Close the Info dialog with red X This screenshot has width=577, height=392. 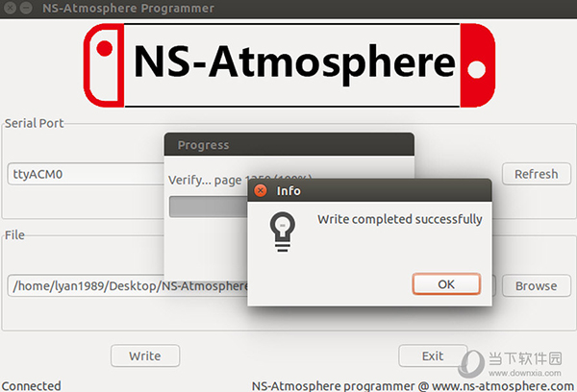pyautogui.click(x=261, y=190)
